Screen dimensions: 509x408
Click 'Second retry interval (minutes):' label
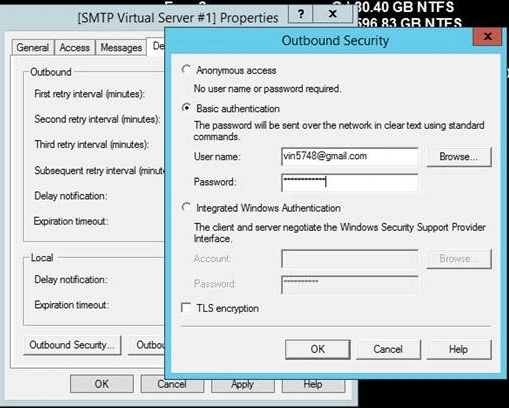pos(97,119)
